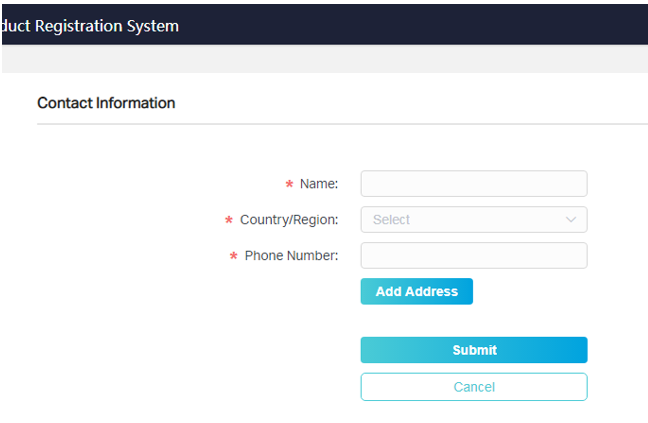Click the gray strip below the header
This screenshot has height=423, width=648.
320,59
